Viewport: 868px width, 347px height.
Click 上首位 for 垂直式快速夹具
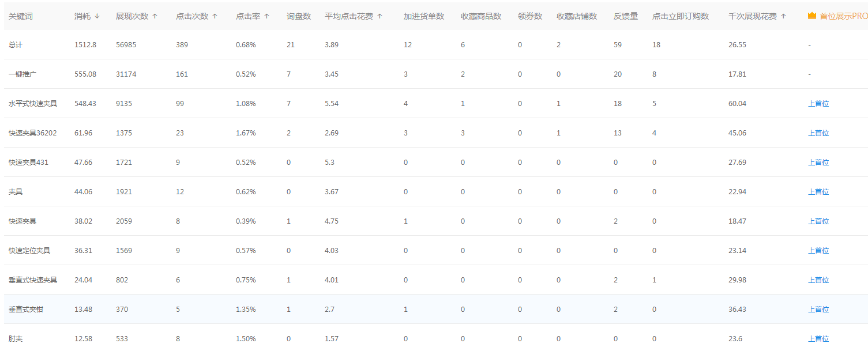pos(818,280)
